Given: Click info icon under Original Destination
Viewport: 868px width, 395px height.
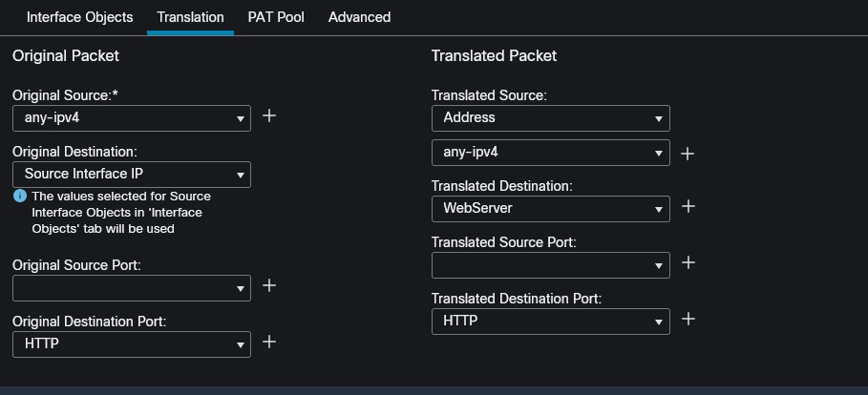Looking at the screenshot, I should (x=19, y=196).
